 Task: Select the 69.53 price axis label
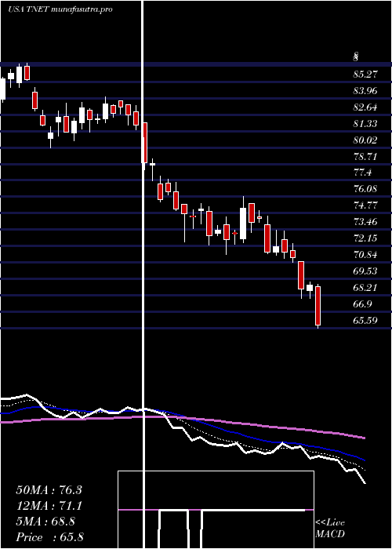click(x=365, y=271)
